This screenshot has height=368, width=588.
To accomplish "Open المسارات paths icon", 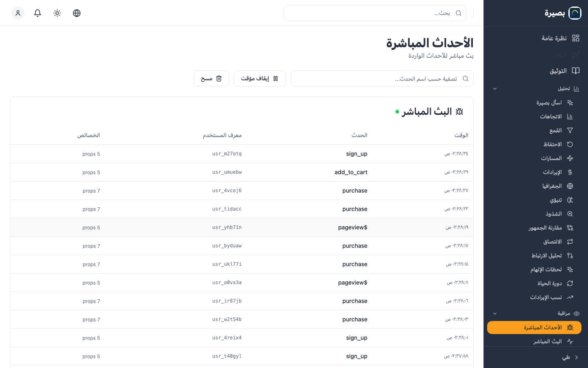I will pos(570,158).
